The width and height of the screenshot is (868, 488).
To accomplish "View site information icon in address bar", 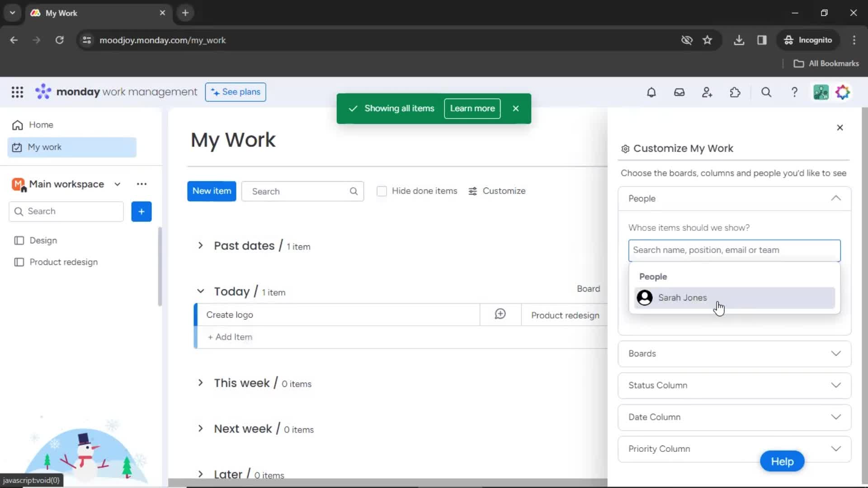I will [87, 40].
